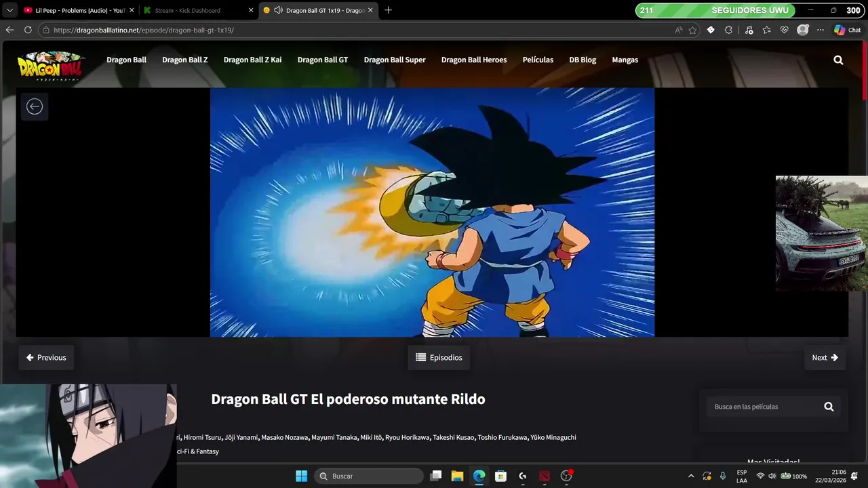Open the tab search chevron at the tab strip start
The height and width of the screenshot is (488, 868).
[x=9, y=10]
